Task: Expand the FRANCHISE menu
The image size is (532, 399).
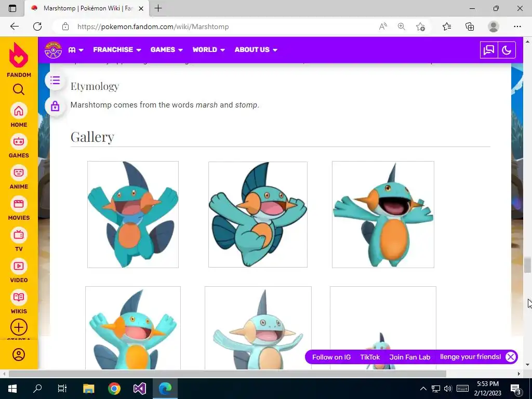Action: click(117, 49)
